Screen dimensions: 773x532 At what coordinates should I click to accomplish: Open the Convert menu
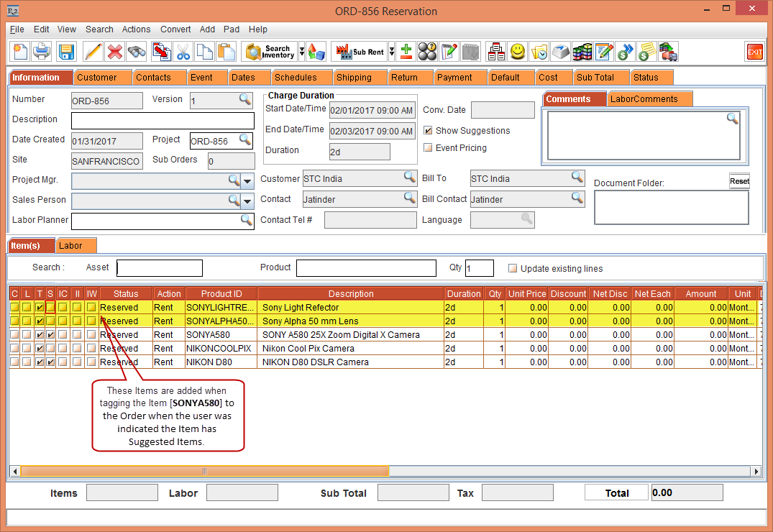click(x=175, y=29)
